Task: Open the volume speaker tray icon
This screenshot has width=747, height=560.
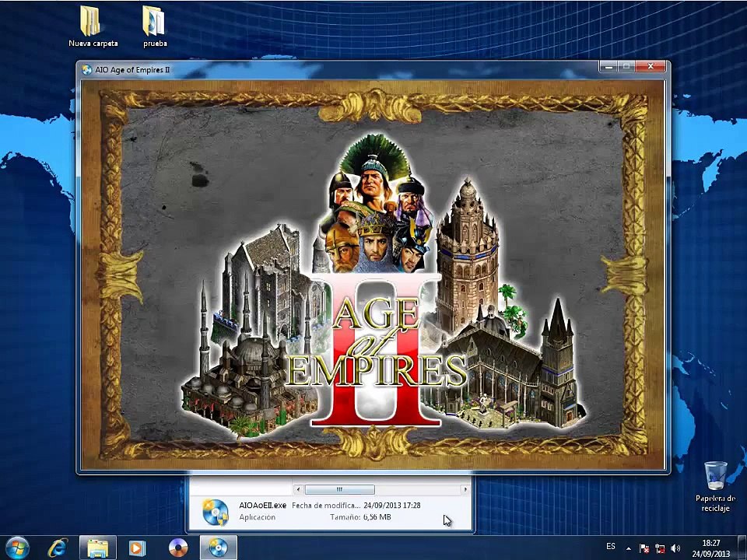Action: [x=675, y=548]
